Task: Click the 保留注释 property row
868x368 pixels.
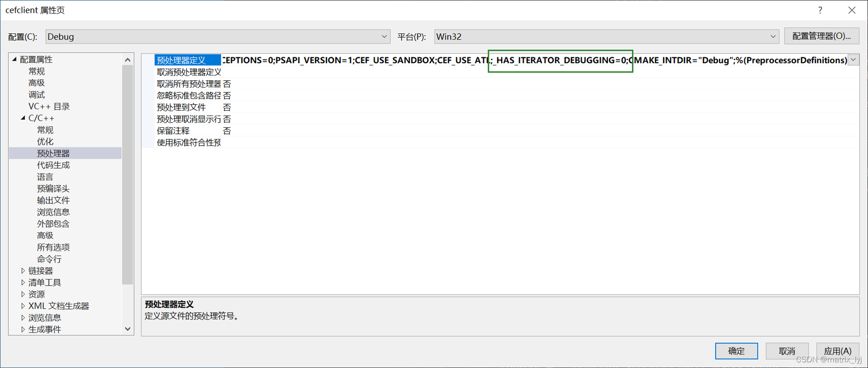Action: click(506, 130)
